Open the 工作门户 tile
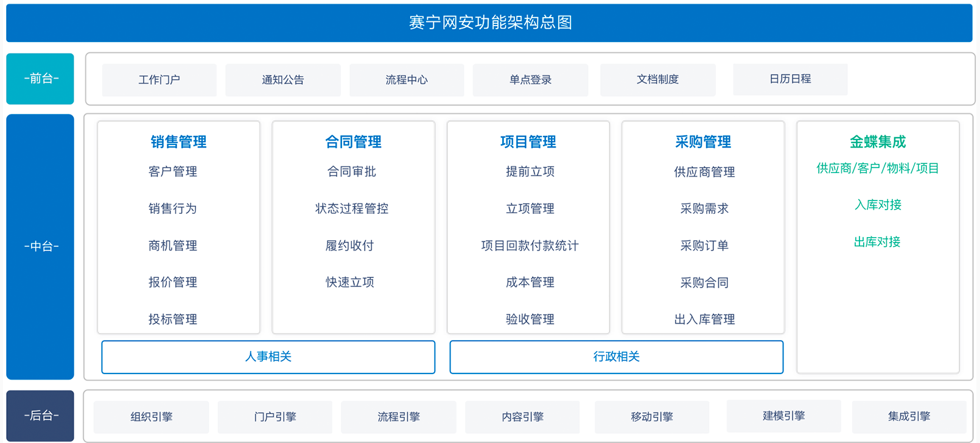Viewport: 980px width, 443px height. [159, 80]
